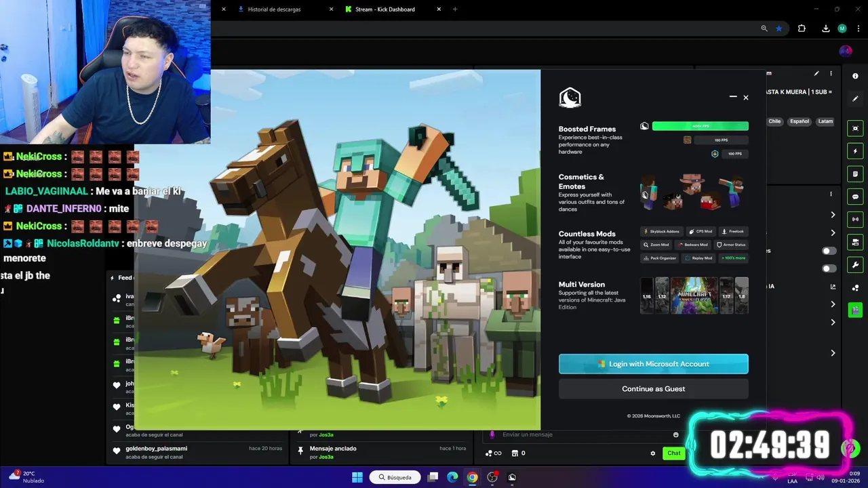
Task: Click the Mensaje anclado pinned message
Action: coord(382,452)
